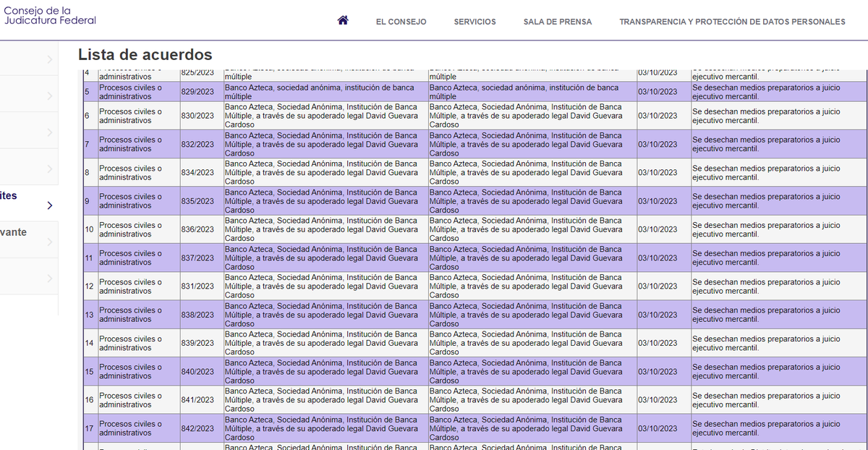868x450 pixels.
Task: Click "Procesos civiles o administrativos" in row 840/2023
Action: [x=131, y=372]
